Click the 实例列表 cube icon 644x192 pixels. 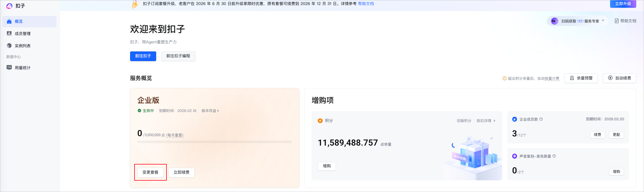pos(9,46)
